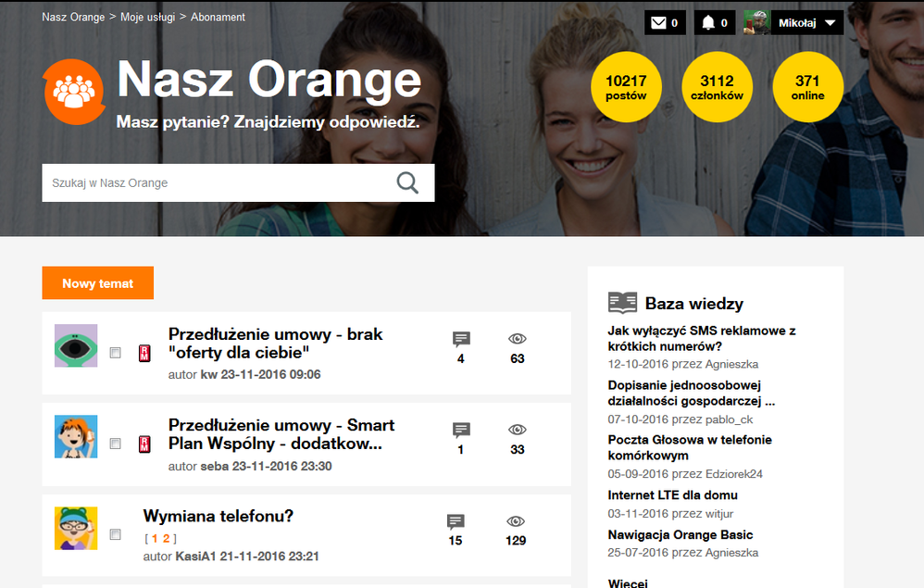Open topic Przedłużenie umowy - Smart Plan Wspólny

281,433
